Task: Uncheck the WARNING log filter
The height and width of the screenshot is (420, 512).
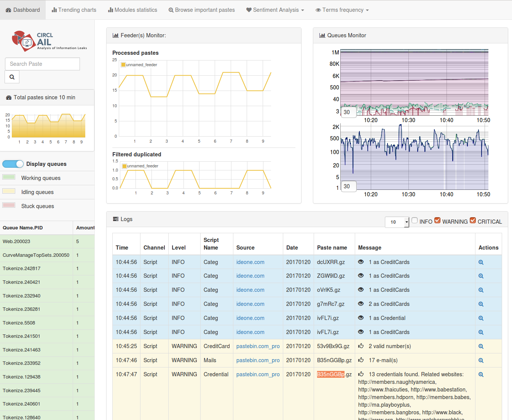Action: 437,221
